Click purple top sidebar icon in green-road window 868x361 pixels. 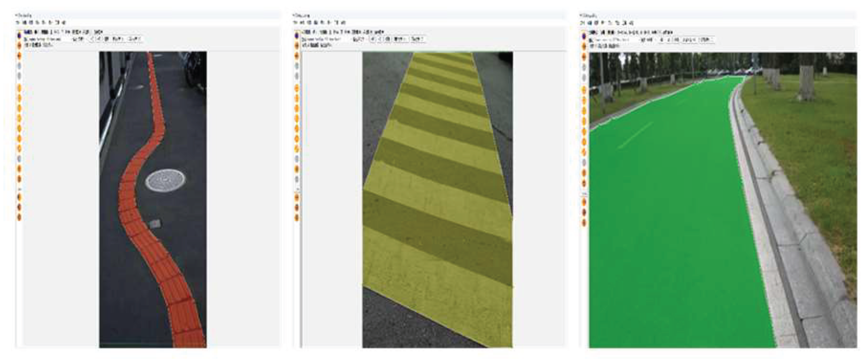(584, 36)
